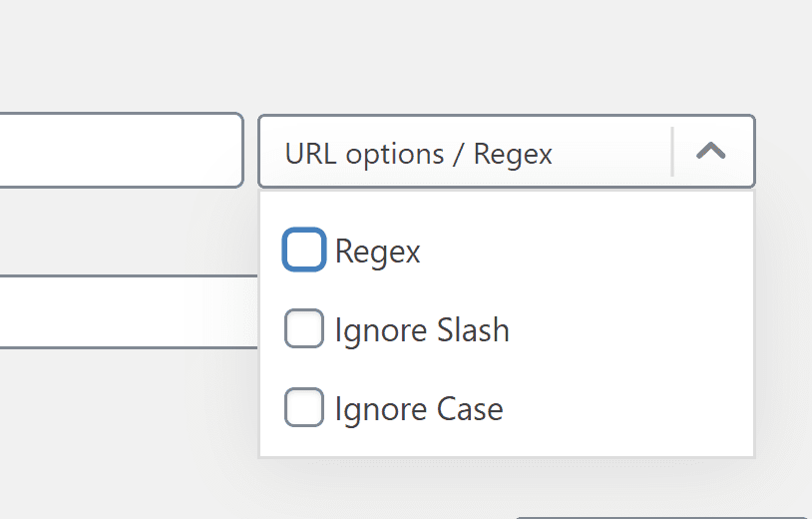Click the word Slash in the list

(473, 329)
